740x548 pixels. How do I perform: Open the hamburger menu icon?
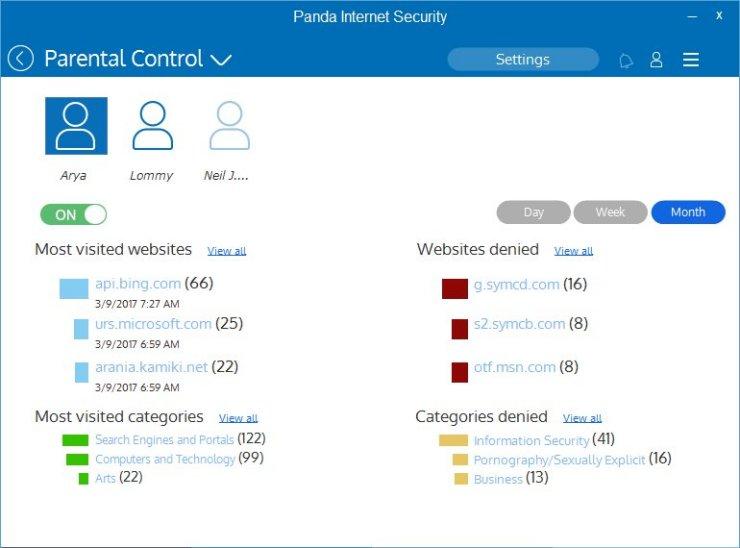pos(691,59)
